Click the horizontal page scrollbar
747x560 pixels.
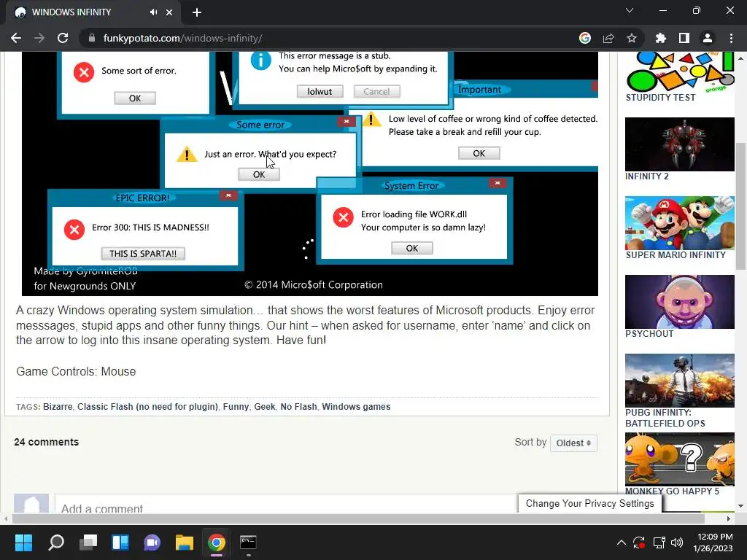(x=358, y=518)
